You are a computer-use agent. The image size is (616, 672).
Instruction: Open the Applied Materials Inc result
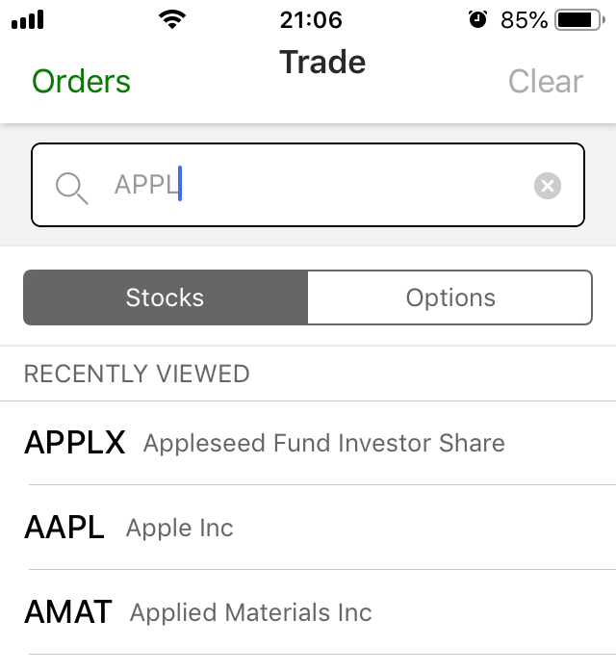pyautogui.click(x=250, y=613)
